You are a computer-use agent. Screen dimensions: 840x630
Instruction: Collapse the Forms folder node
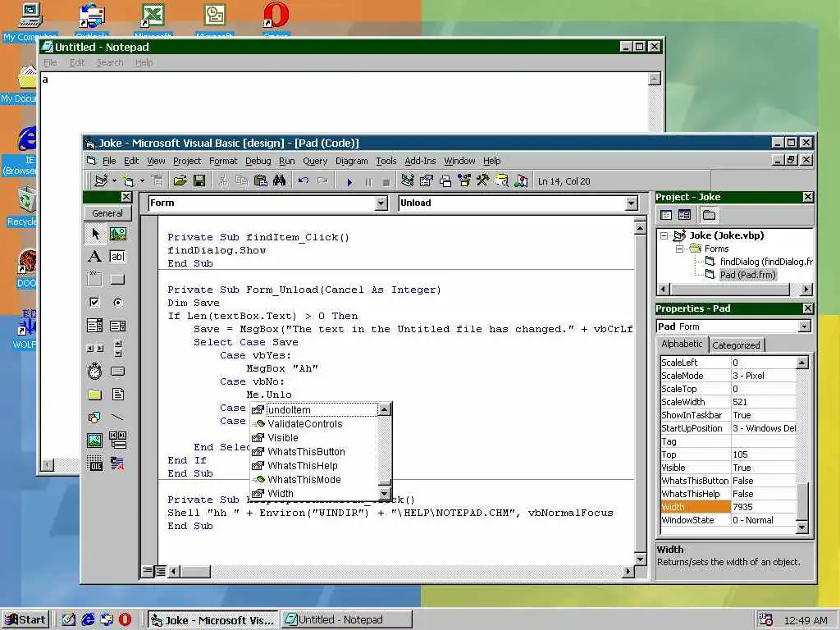pos(679,249)
